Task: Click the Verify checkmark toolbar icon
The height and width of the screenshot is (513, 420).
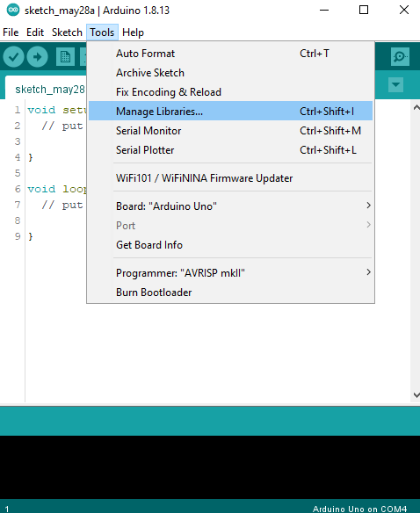Action: (13, 57)
